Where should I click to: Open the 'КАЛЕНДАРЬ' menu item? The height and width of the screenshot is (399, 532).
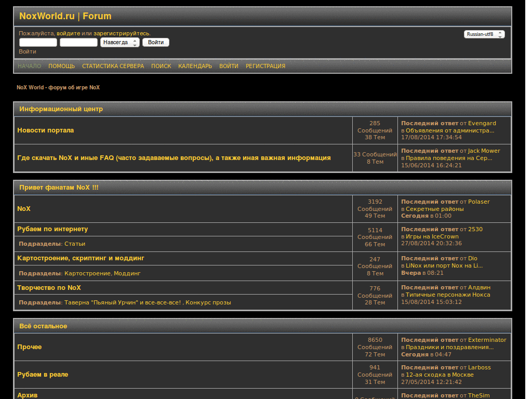coord(195,66)
